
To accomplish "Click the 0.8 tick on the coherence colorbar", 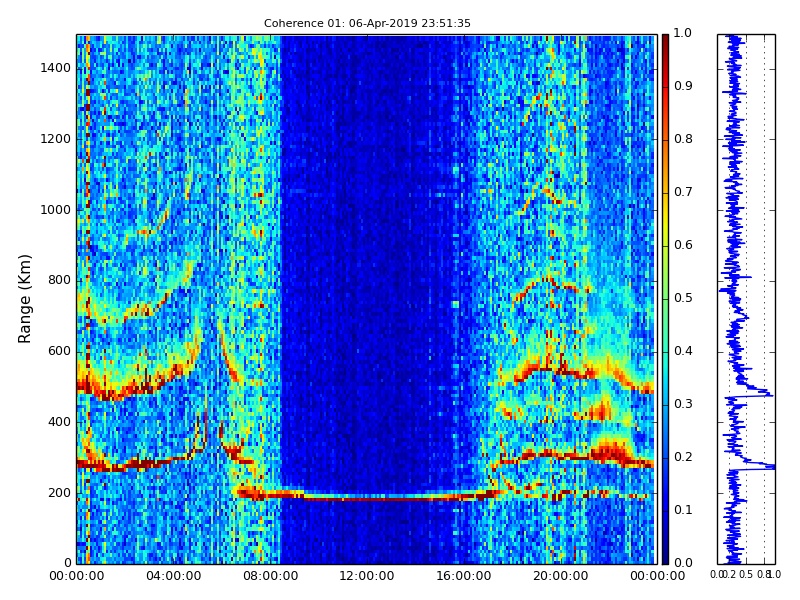I will click(x=683, y=139).
